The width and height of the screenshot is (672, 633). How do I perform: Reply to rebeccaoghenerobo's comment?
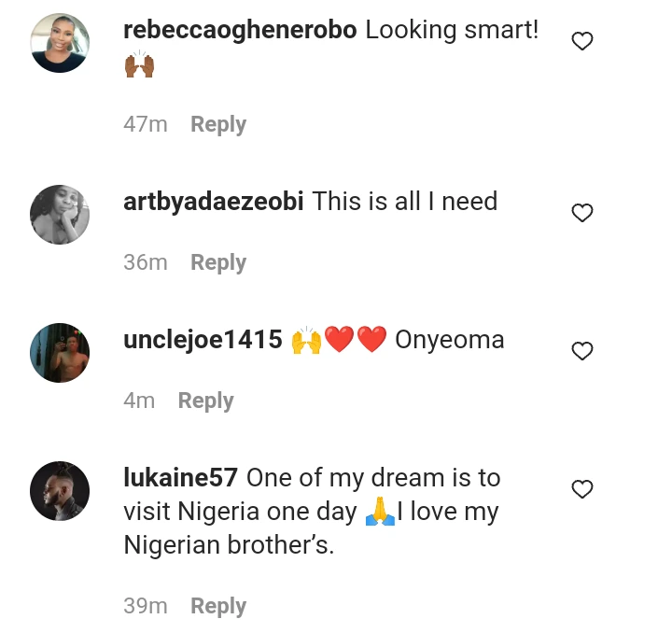click(218, 124)
